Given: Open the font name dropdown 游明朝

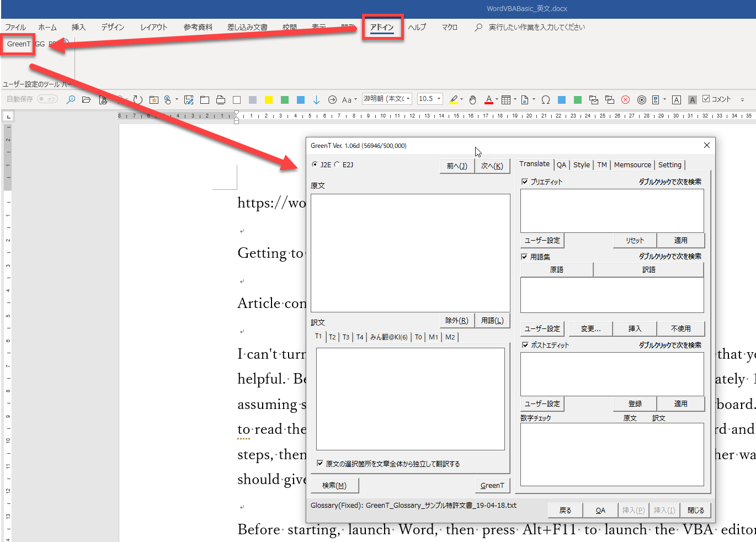Looking at the screenshot, I should [x=408, y=99].
